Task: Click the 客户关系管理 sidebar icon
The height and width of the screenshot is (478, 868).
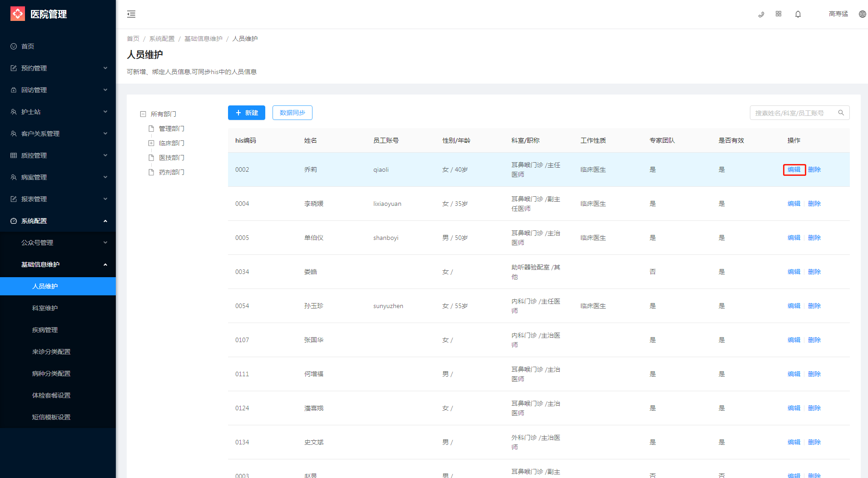Action: (14, 134)
